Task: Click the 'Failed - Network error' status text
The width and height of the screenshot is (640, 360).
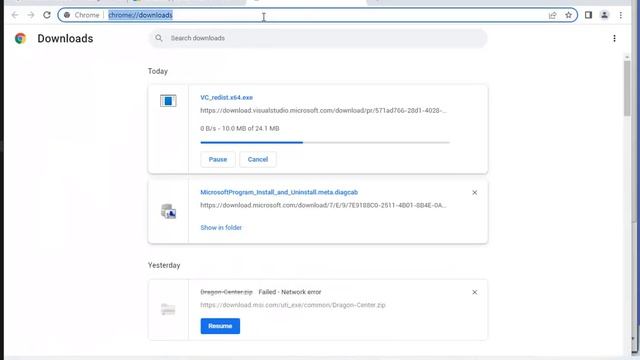Action: click(290, 292)
